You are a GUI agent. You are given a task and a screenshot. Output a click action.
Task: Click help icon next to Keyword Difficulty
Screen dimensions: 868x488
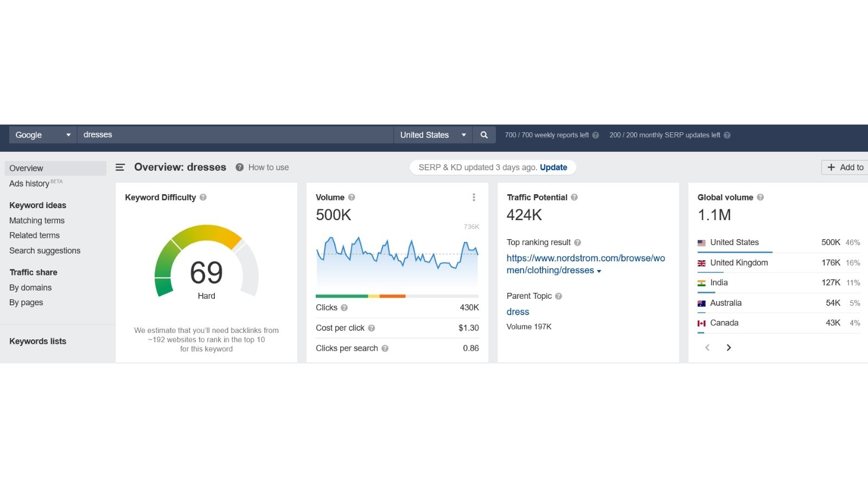pyautogui.click(x=203, y=197)
